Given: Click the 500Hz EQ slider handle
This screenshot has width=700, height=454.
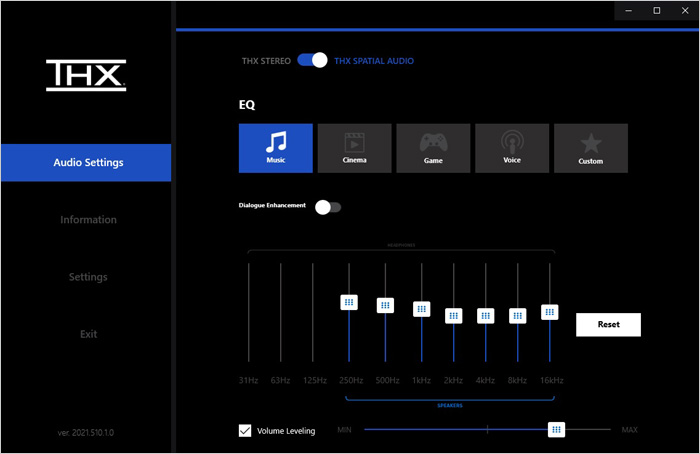Looking at the screenshot, I should [x=385, y=305].
